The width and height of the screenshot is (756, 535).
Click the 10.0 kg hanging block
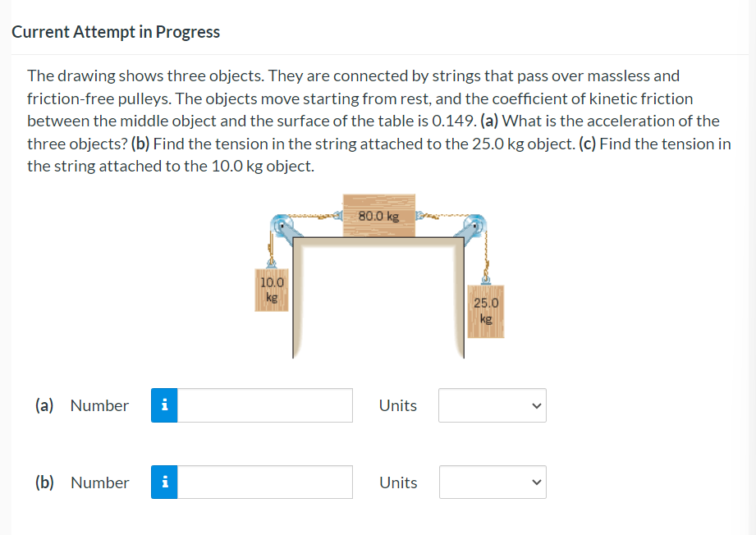coord(272,290)
